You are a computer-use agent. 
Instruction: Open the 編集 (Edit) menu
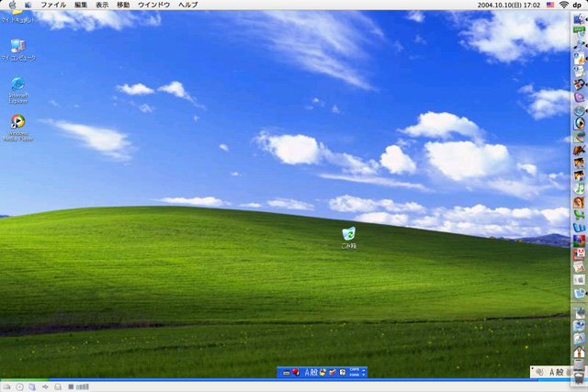pyautogui.click(x=81, y=5)
